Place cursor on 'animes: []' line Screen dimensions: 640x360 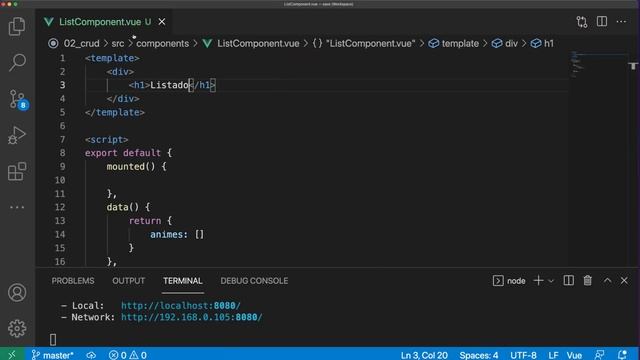(x=176, y=234)
